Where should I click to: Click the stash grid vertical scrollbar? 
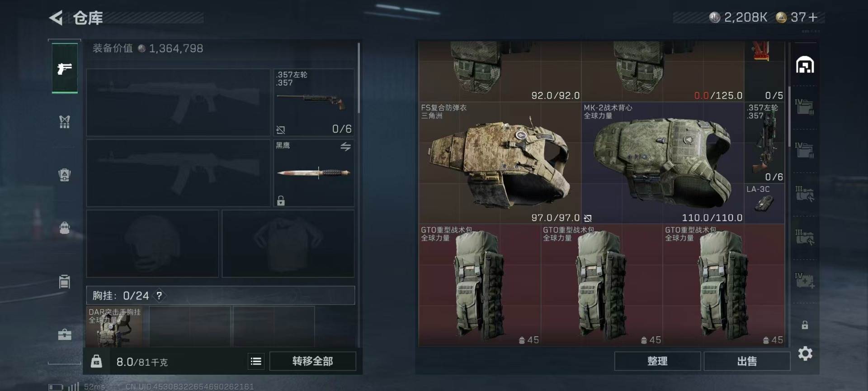click(x=789, y=116)
